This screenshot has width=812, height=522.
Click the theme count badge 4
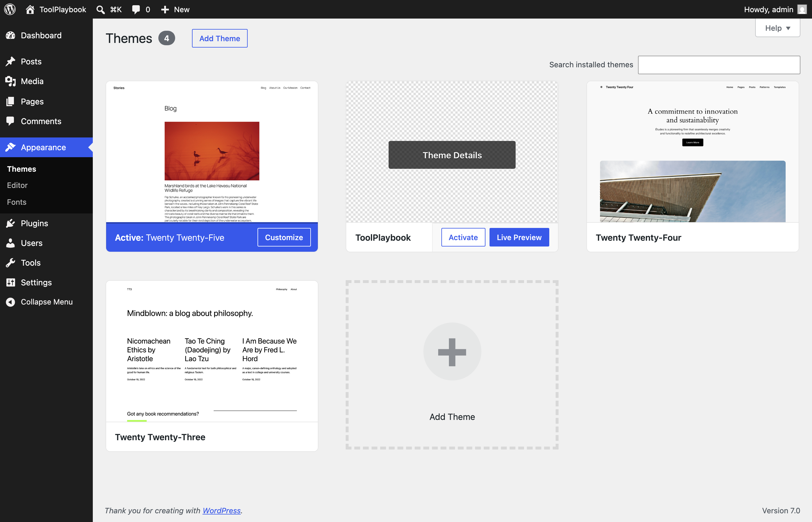167,38
